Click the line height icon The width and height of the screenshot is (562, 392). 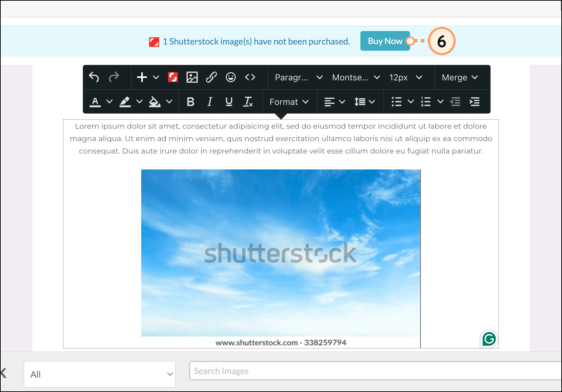tap(360, 102)
